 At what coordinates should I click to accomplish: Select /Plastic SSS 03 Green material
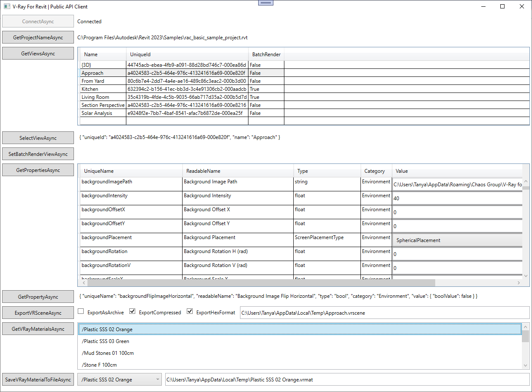point(300,341)
